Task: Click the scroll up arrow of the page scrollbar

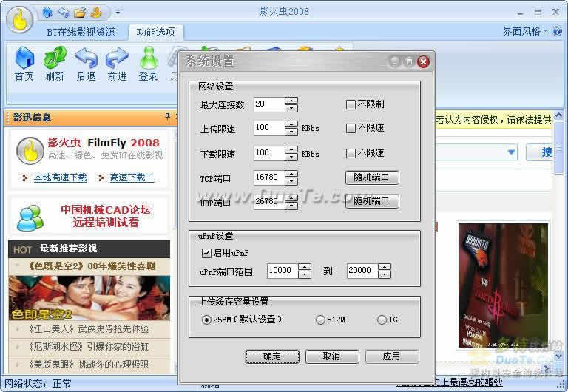Action: (558, 116)
